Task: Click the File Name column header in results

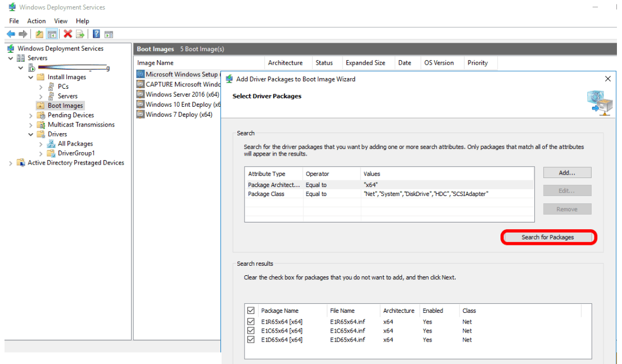Action: click(x=352, y=311)
